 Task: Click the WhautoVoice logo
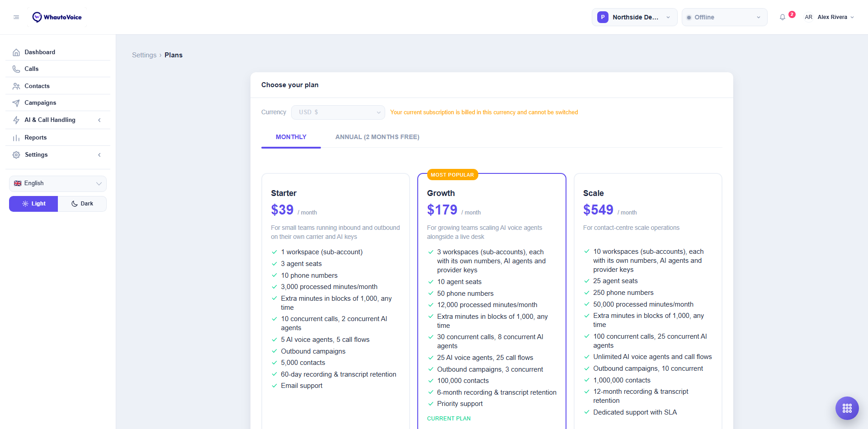[x=57, y=17]
